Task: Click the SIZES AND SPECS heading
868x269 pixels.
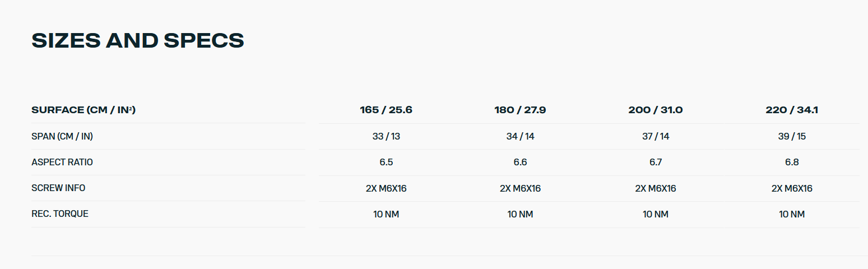Action: 138,41
